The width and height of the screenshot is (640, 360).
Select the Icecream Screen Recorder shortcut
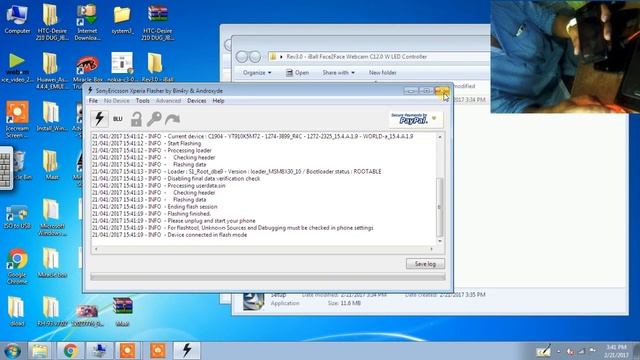[17, 119]
